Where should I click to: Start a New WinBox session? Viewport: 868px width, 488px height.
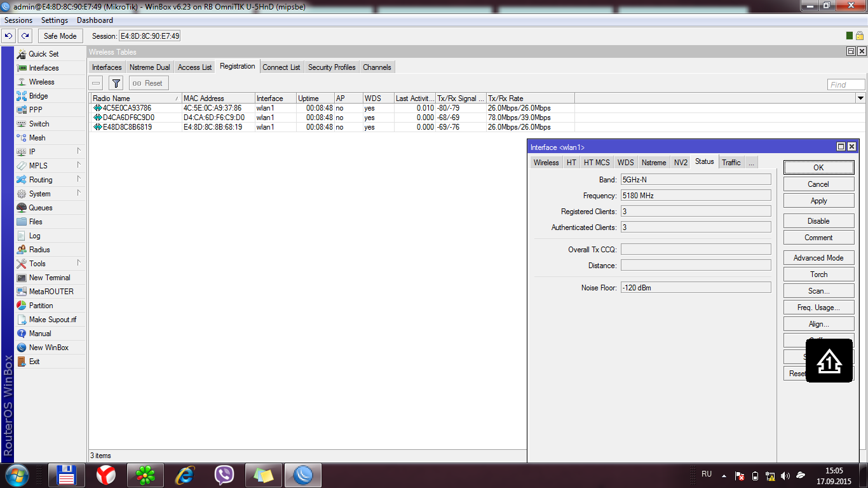[x=50, y=348]
